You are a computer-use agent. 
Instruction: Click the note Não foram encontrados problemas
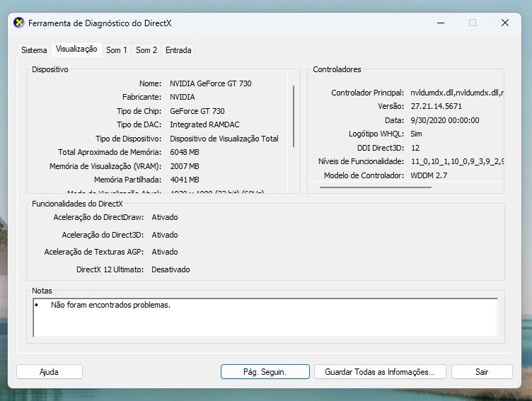[110, 305]
